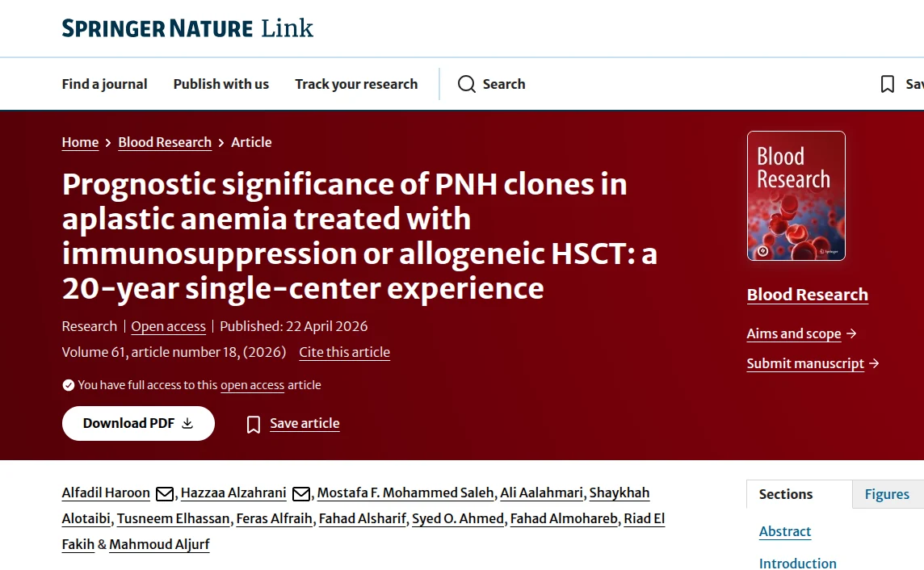
Task: Download the article PDF
Action: coord(138,423)
